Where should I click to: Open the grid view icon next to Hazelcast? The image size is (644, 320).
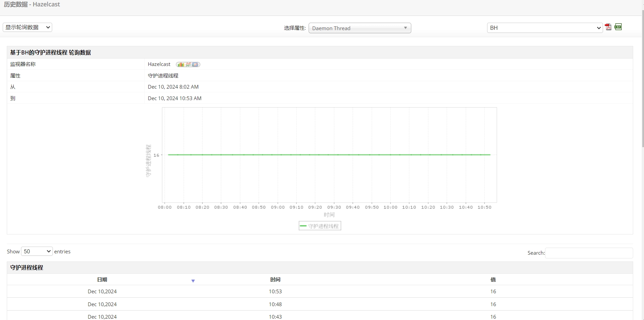(195, 65)
